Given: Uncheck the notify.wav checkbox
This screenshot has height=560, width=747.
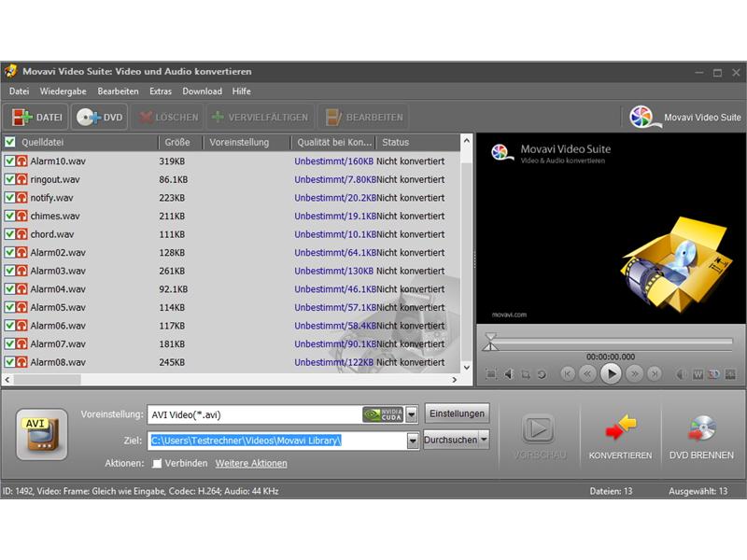Looking at the screenshot, I should click(x=9, y=198).
